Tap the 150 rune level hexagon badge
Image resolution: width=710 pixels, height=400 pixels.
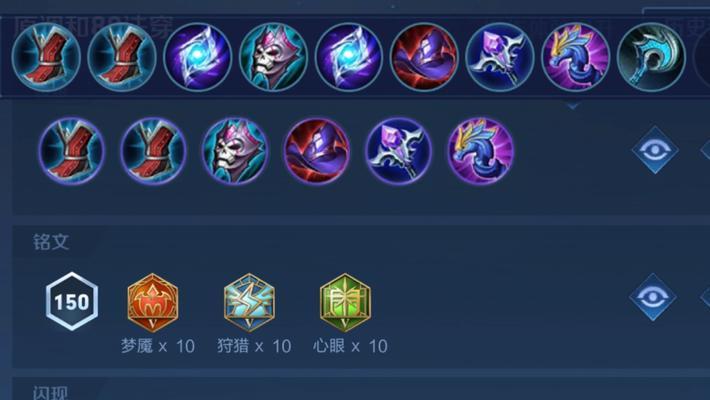click(72, 301)
